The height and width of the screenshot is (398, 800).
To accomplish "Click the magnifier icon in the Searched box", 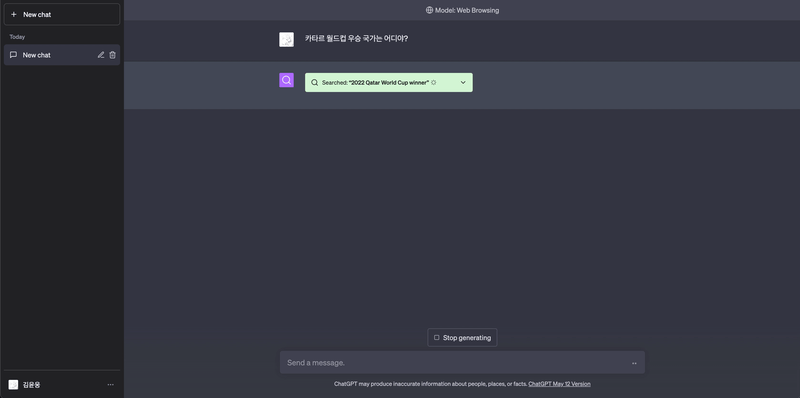I will (x=315, y=83).
